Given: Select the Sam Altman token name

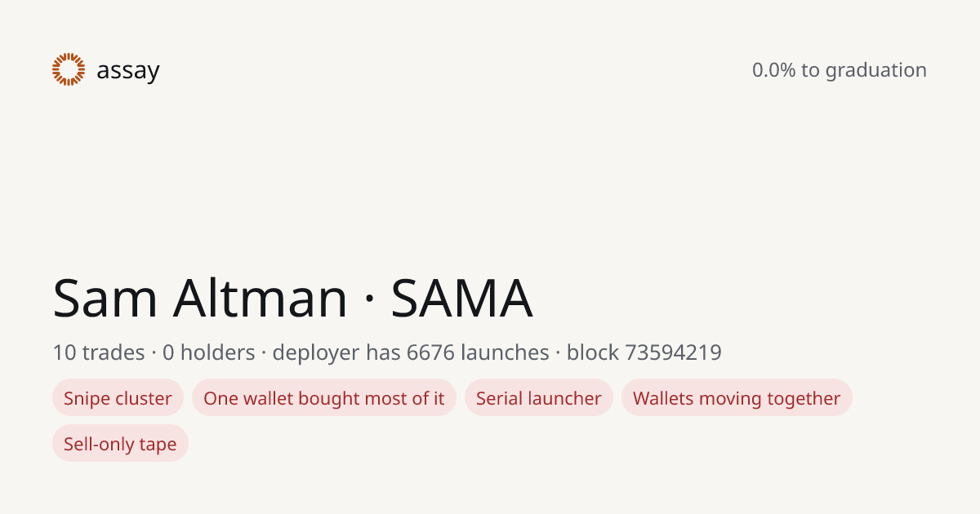Looking at the screenshot, I should (200, 299).
